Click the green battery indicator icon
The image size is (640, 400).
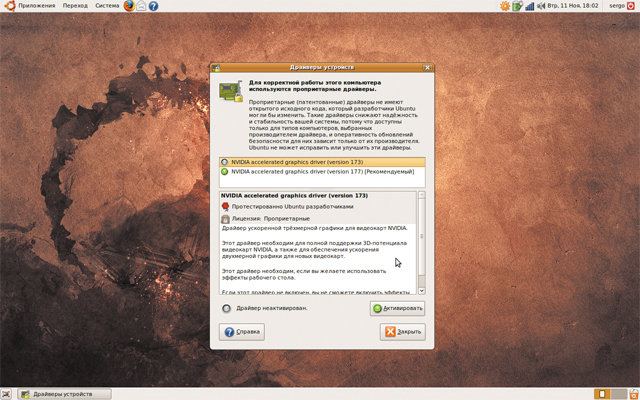[518, 6]
